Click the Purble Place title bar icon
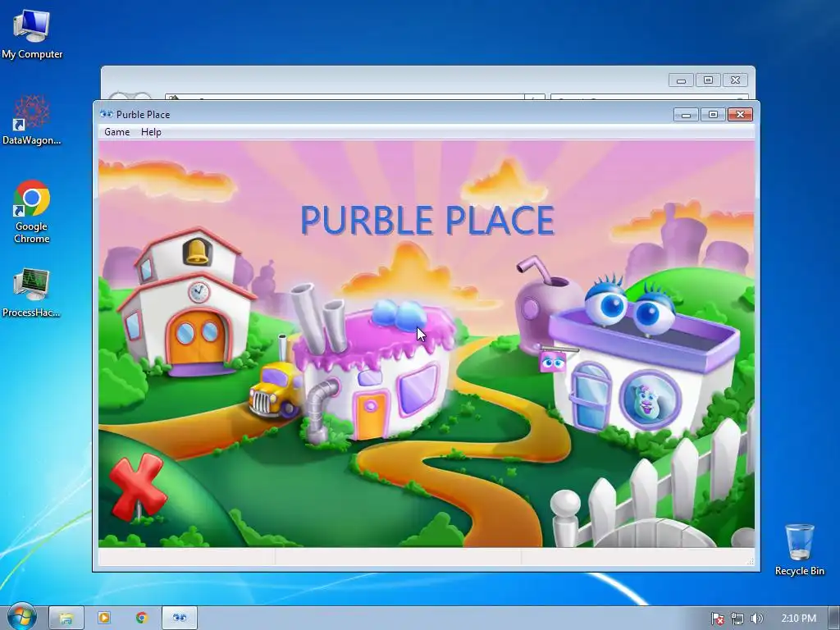This screenshot has width=840, height=630. (x=106, y=114)
